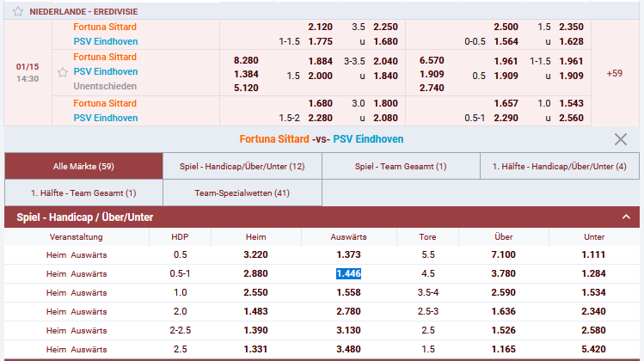Open Spiel - Handicap/Über/Unter (12) tab
The height and width of the screenshot is (361, 644).
(x=242, y=167)
